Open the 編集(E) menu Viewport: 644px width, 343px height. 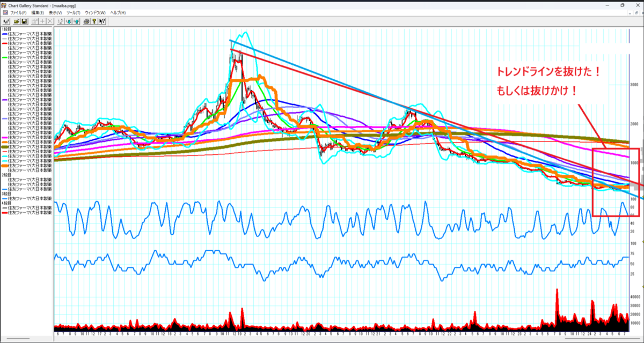[38, 13]
